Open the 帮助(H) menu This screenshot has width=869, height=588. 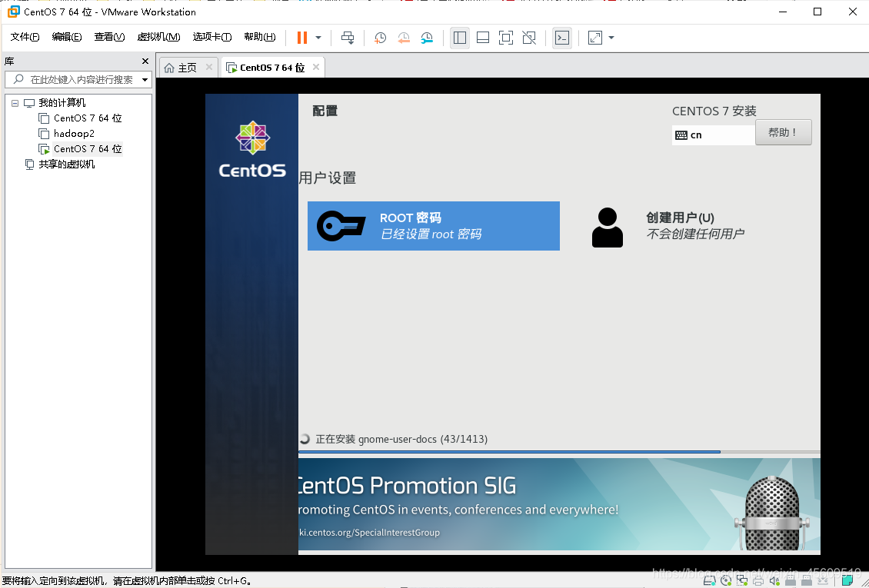coord(259,37)
